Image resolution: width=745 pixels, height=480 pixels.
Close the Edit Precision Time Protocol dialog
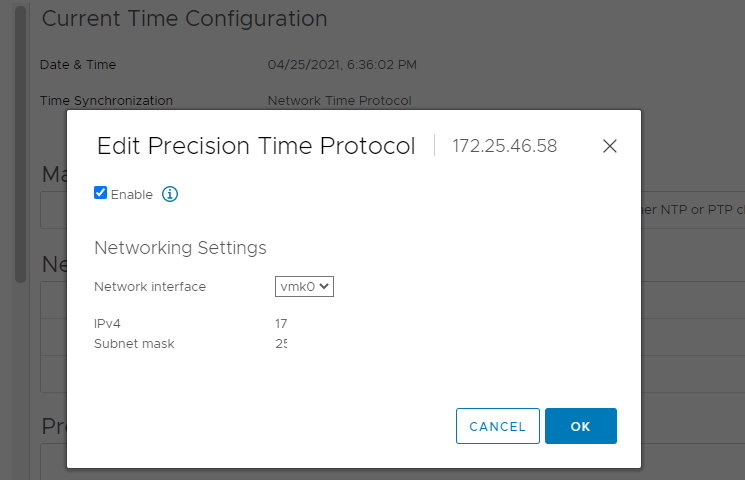(610, 146)
